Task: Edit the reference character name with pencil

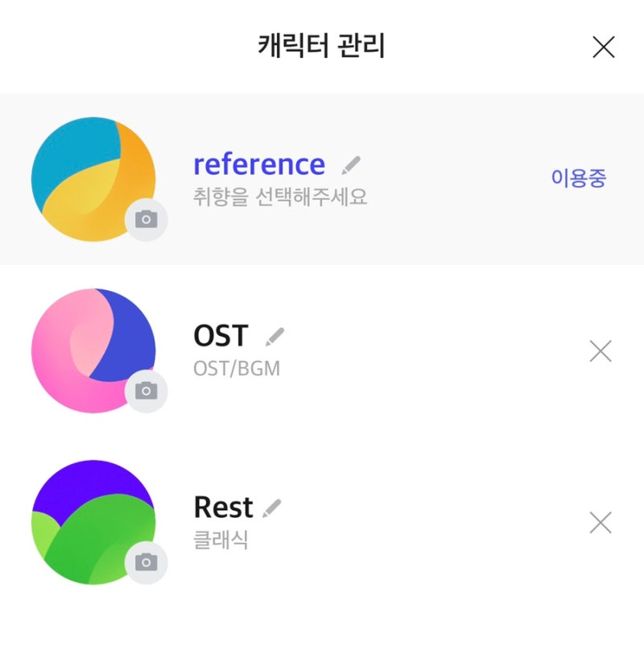Action: point(351,165)
